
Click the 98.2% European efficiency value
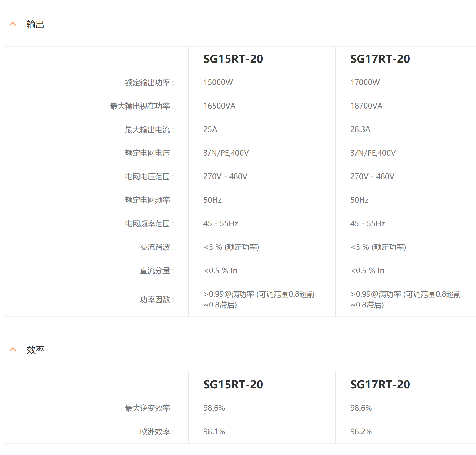click(x=361, y=431)
